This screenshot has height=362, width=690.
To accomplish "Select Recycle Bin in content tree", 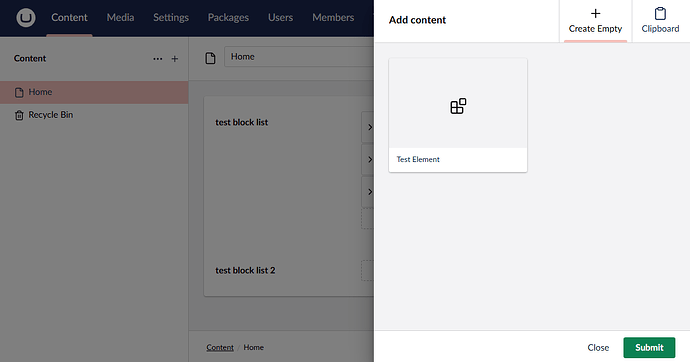I will pos(94,115).
